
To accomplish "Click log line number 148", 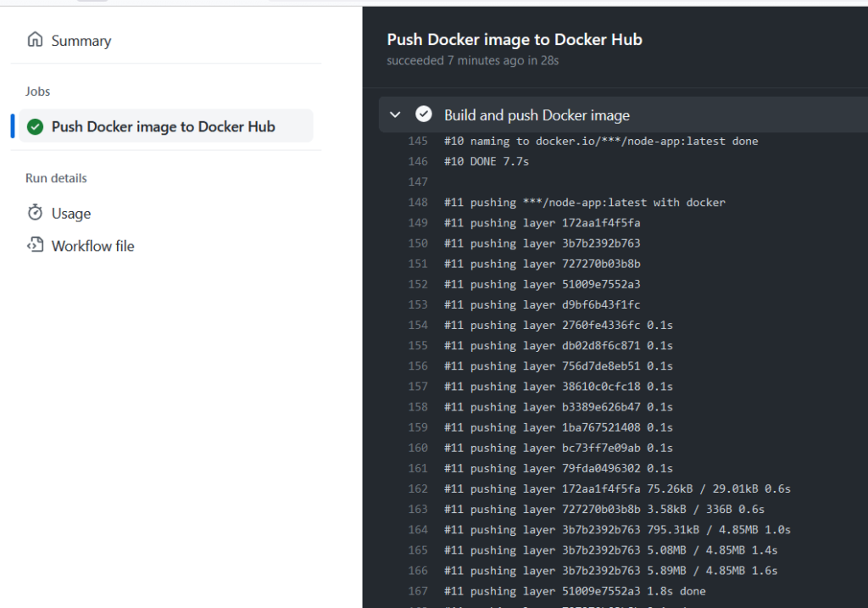I will tap(418, 203).
